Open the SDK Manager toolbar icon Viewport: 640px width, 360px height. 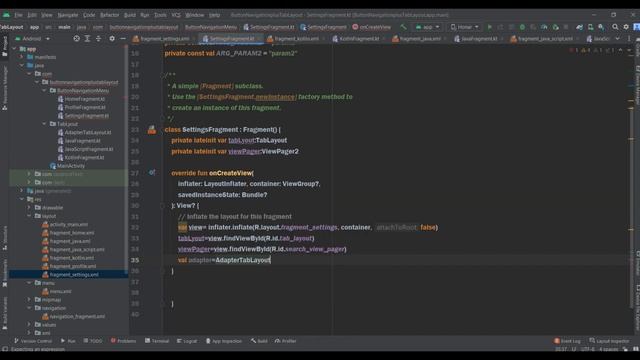(601, 27)
